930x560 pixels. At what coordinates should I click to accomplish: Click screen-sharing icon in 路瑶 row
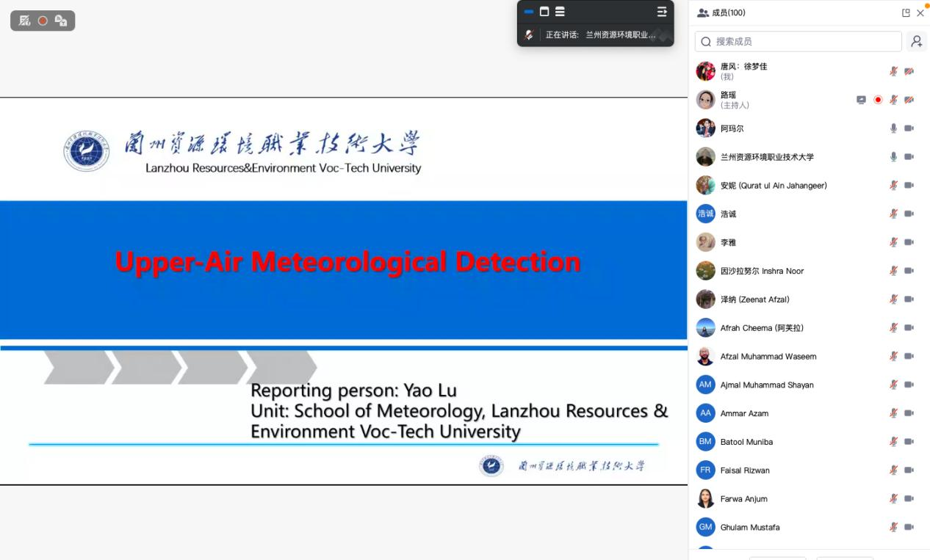(862, 100)
